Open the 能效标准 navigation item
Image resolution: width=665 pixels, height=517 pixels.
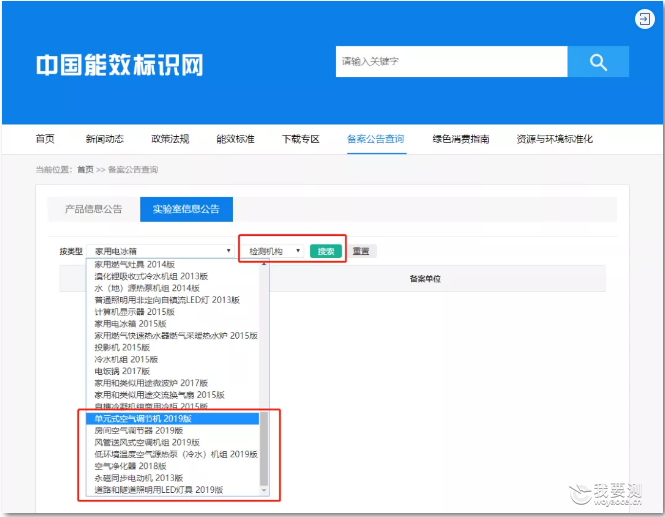(x=235, y=139)
